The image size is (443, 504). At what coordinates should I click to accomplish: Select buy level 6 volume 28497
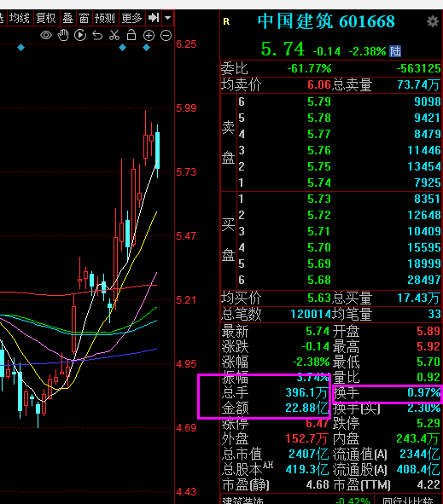pyautogui.click(x=423, y=280)
